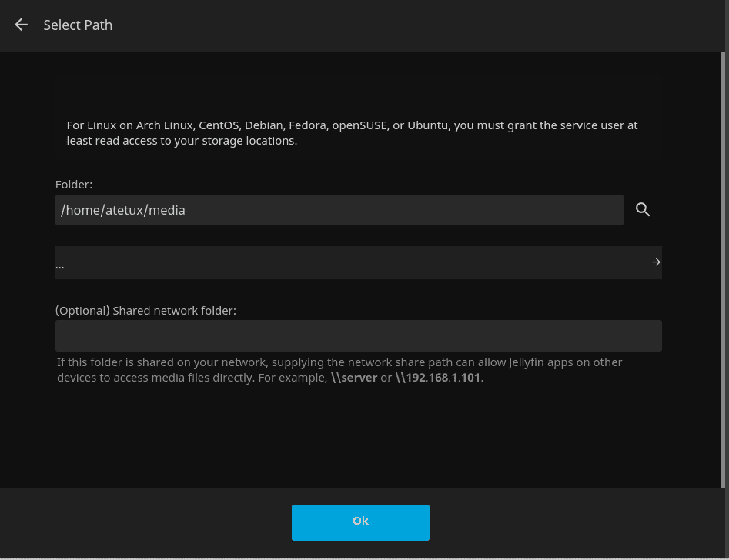Click the vertical scrollbar on the right
The height and width of the screenshot is (560, 729).
click(x=723, y=269)
